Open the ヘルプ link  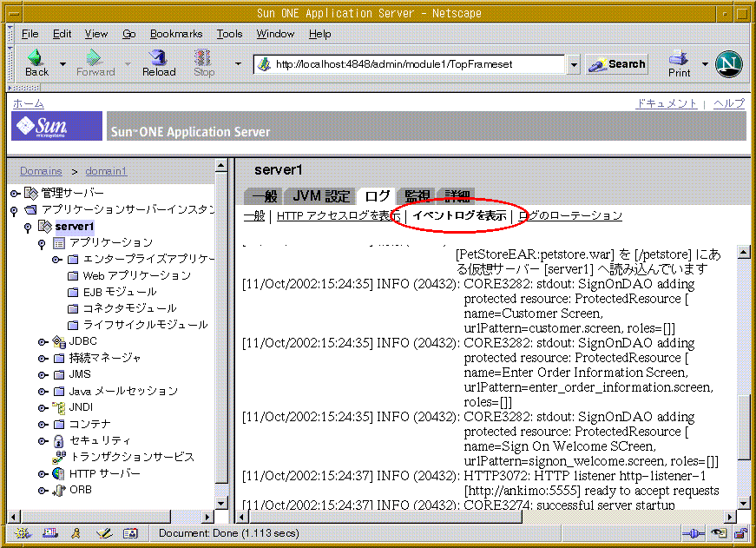729,103
